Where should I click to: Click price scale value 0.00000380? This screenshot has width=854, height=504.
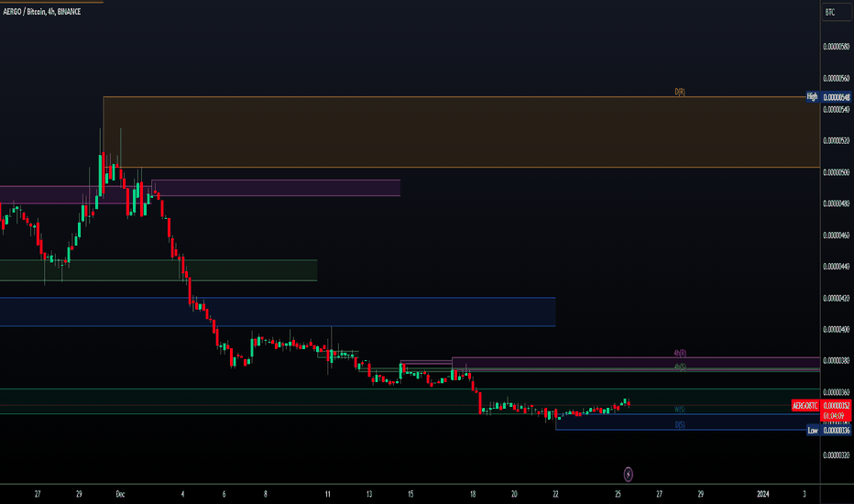coord(837,361)
